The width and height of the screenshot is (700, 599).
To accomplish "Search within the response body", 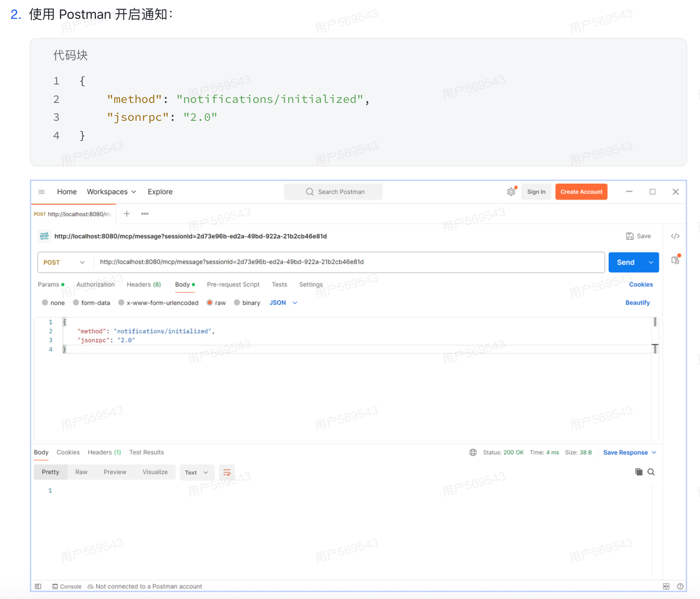I will 651,472.
